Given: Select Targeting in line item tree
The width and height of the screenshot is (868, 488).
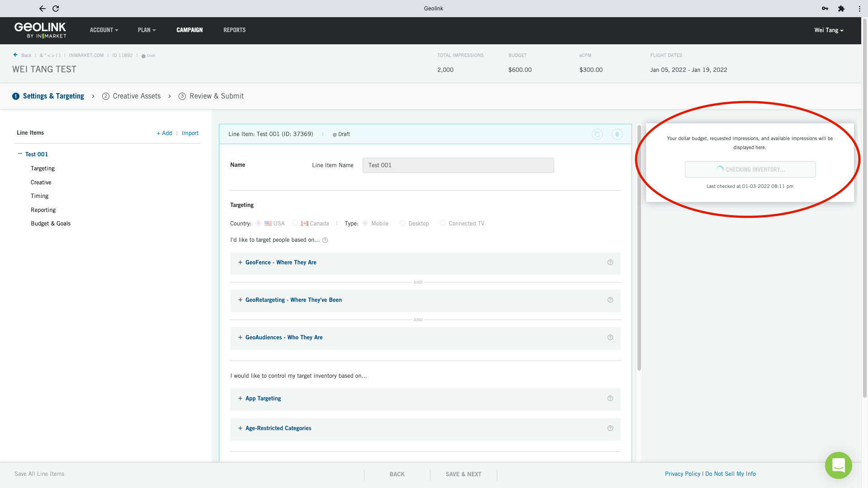Looking at the screenshot, I should point(42,169).
